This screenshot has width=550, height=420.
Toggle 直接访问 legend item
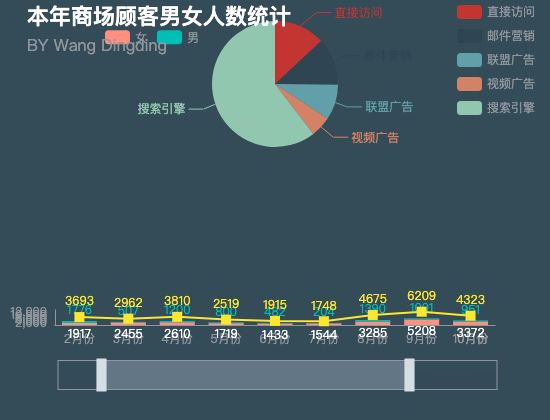pyautogui.click(x=496, y=12)
